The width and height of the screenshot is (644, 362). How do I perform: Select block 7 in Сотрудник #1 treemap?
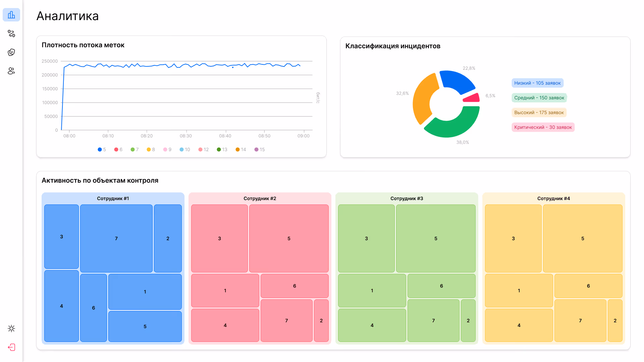pyautogui.click(x=116, y=238)
